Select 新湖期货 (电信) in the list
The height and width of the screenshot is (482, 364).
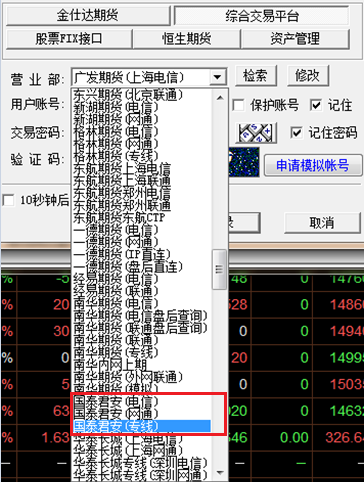coord(142,107)
